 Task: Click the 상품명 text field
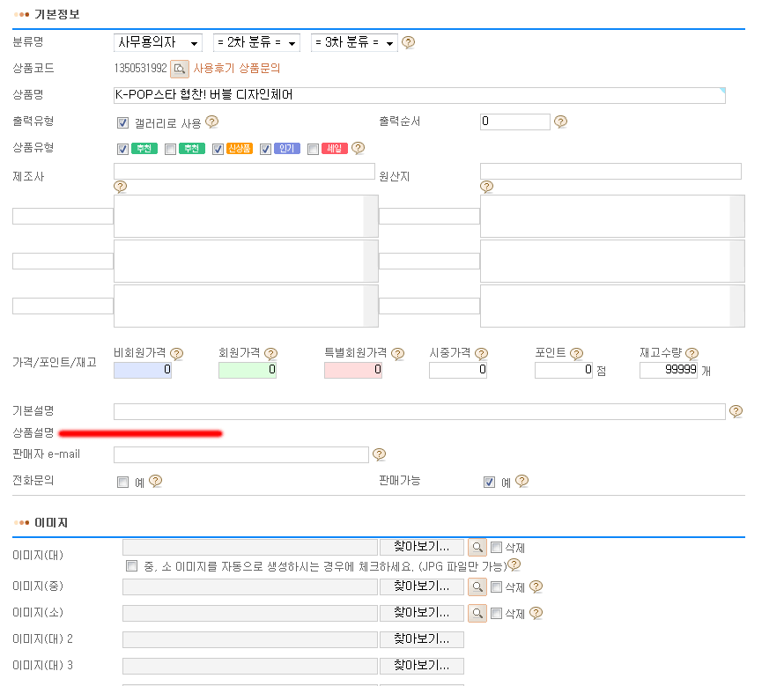point(419,95)
